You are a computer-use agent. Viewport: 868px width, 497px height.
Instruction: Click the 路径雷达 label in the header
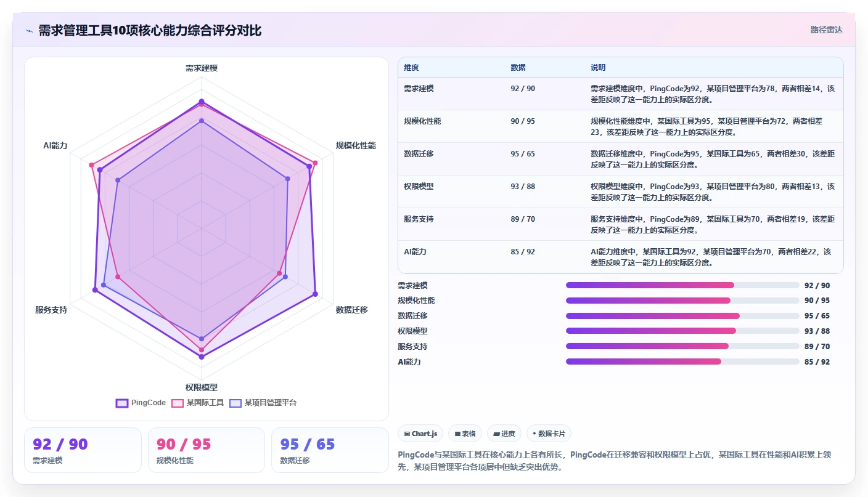826,30
